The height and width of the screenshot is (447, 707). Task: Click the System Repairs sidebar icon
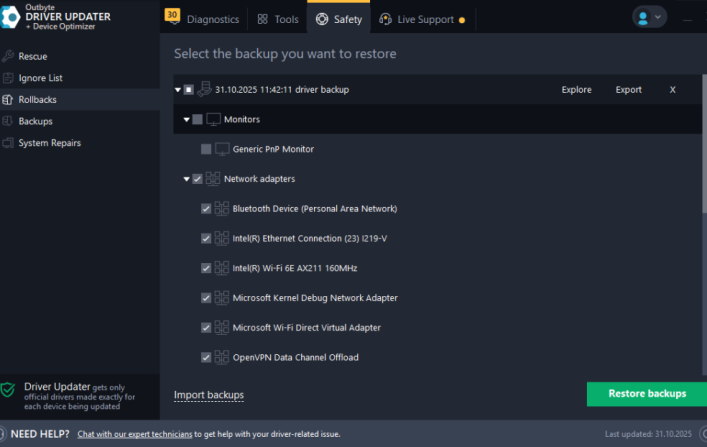[x=9, y=143]
